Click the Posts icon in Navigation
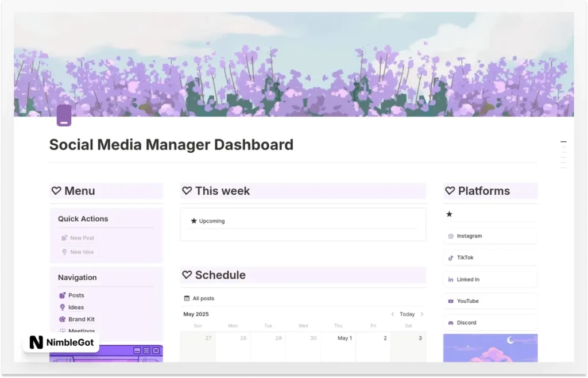Image resolution: width=588 pixels, height=378 pixels. point(63,295)
